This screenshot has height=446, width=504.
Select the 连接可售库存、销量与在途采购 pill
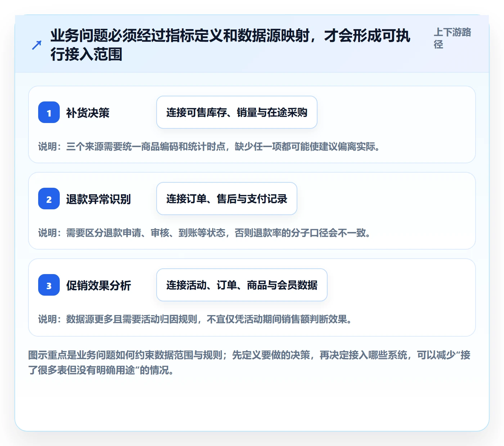click(x=237, y=112)
